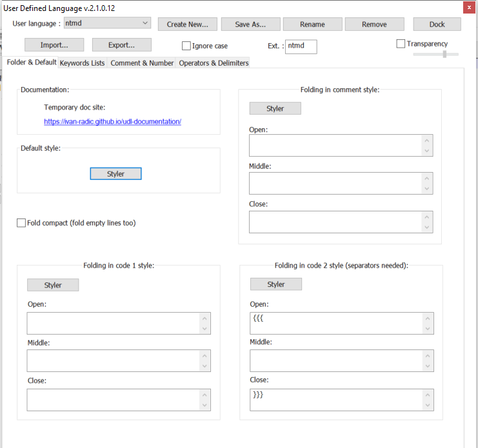
Task: Adjust the transparency slider
Action: tap(444, 54)
